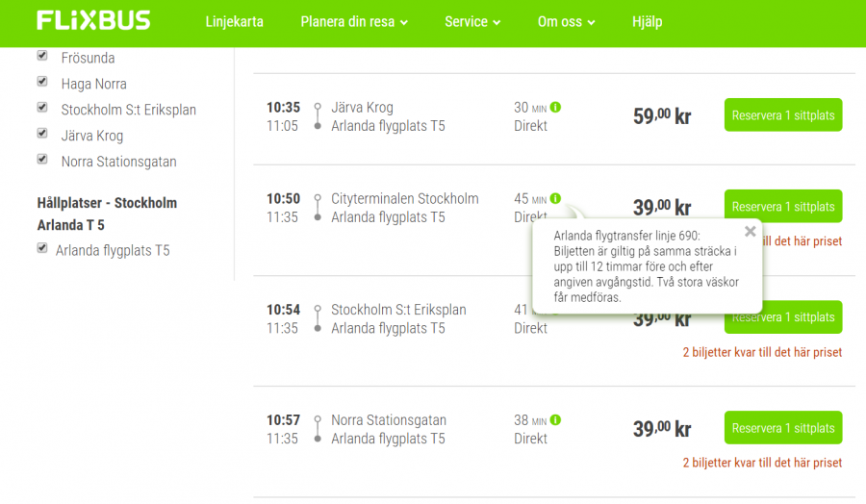Uncheck the Frösunda stop checkbox
The width and height of the screenshot is (866, 504).
[42, 56]
